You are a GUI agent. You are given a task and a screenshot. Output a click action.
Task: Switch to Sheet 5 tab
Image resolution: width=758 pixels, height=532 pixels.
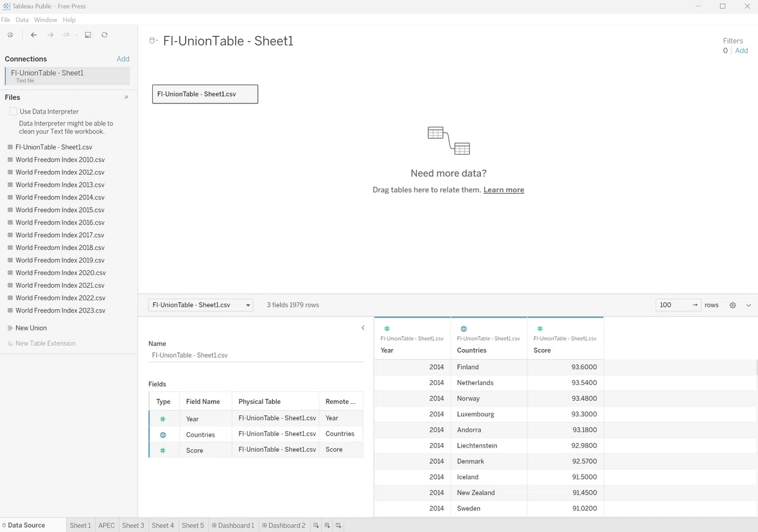pos(193,525)
